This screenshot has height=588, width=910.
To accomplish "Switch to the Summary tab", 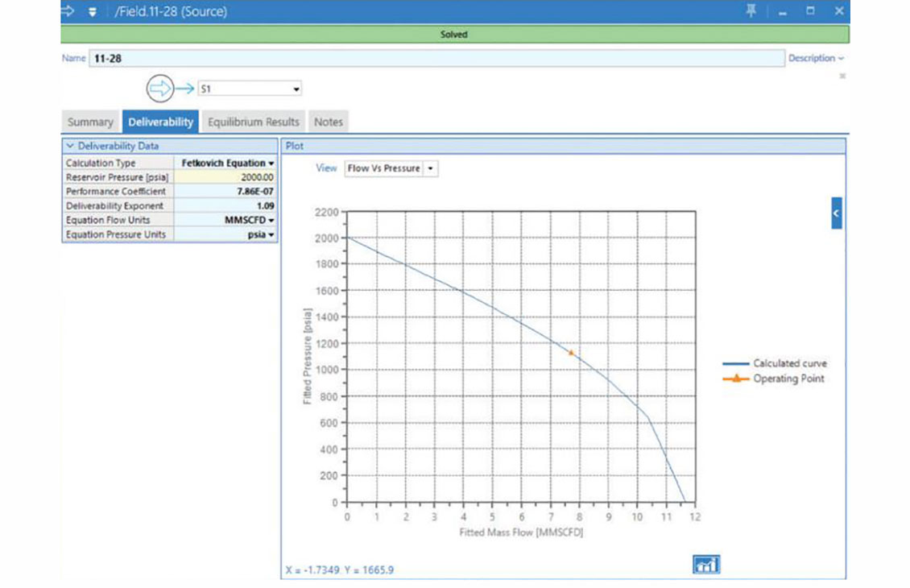I will pyautogui.click(x=90, y=122).
